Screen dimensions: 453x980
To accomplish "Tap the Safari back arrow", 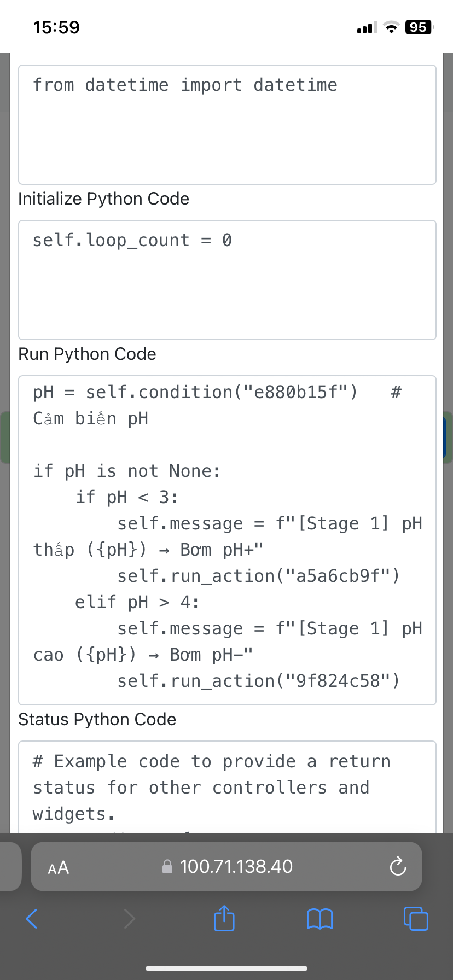I will point(32,919).
